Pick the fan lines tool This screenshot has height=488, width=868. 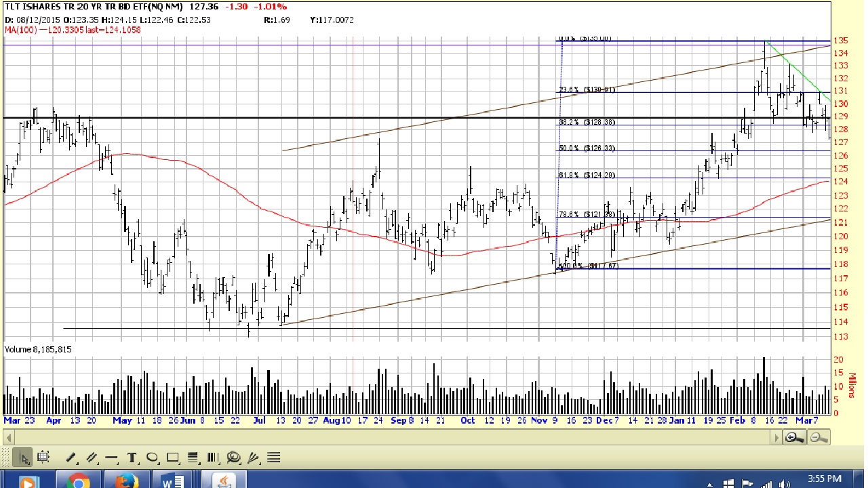click(254, 457)
